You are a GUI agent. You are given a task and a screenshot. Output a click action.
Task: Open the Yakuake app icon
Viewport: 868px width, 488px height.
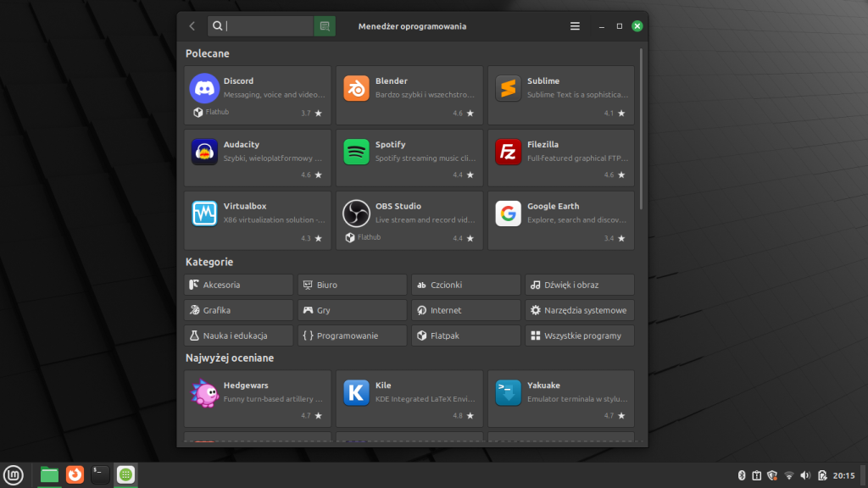[x=508, y=393]
